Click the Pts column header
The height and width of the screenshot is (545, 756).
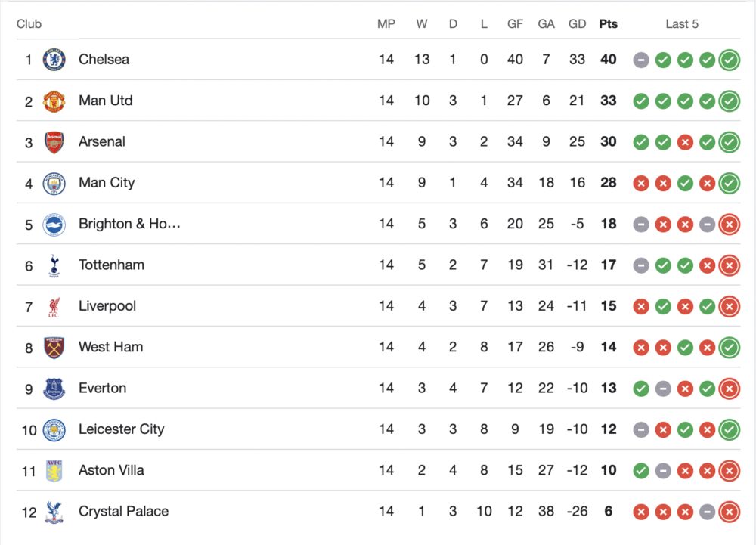click(608, 24)
